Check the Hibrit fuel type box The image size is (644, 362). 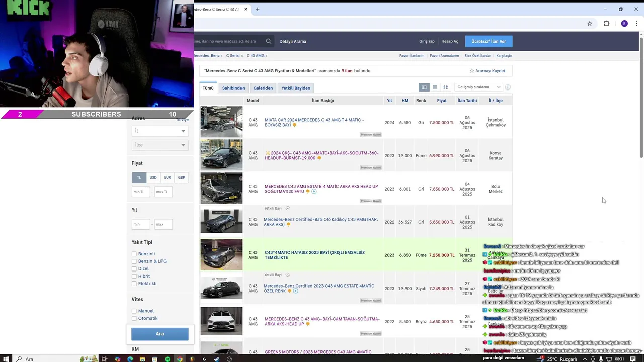tap(134, 276)
